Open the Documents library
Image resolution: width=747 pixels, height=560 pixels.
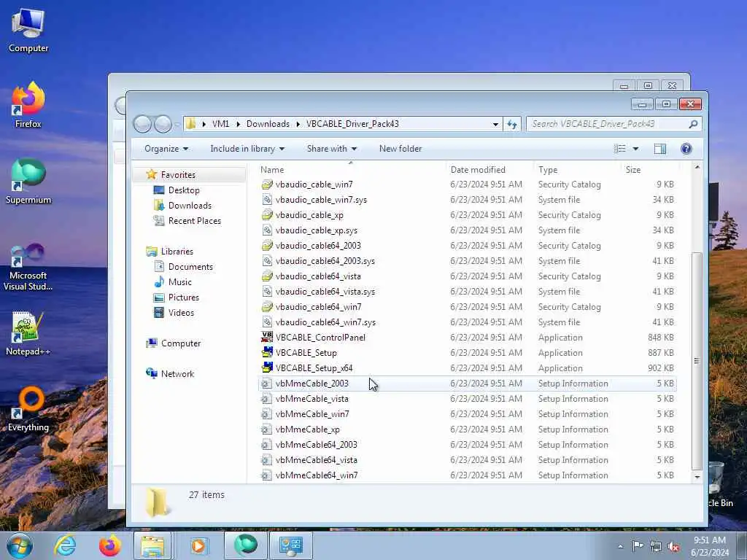click(x=190, y=267)
